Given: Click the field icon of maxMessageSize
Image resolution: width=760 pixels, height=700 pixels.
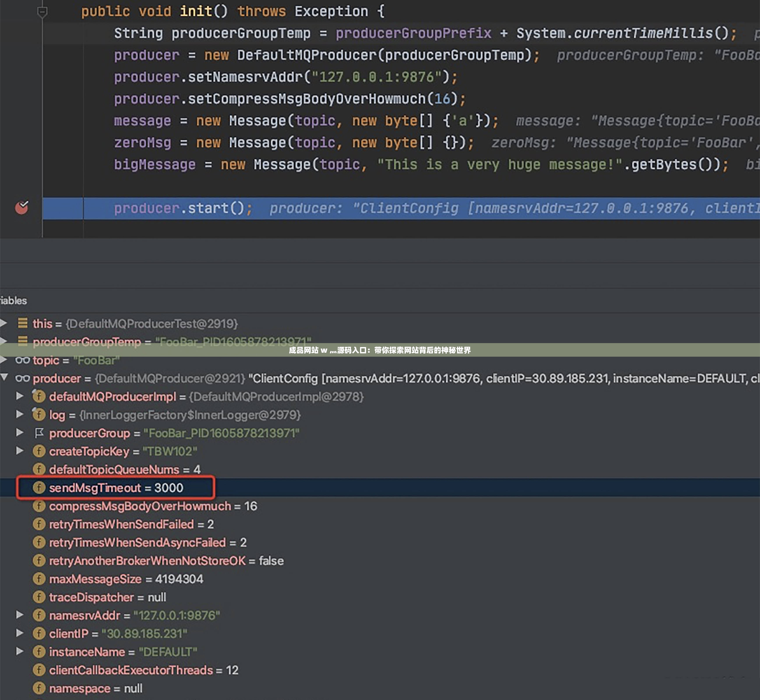Looking at the screenshot, I should (x=39, y=579).
